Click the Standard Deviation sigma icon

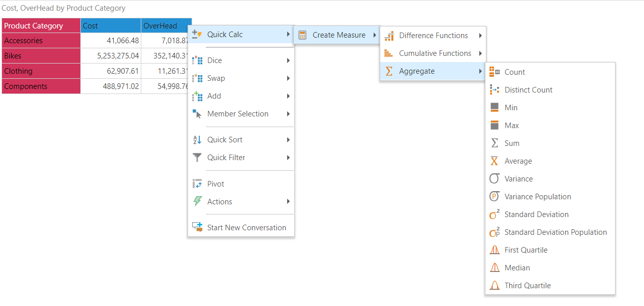(x=494, y=215)
